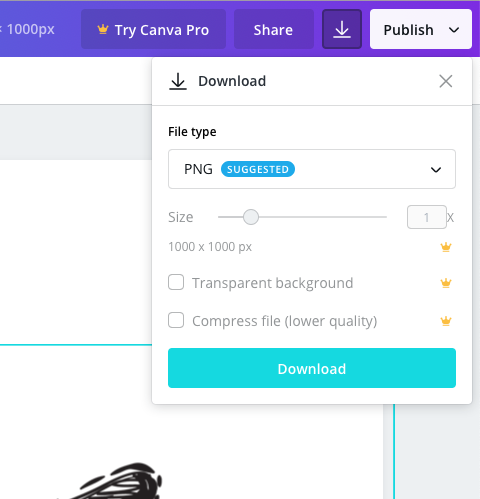Click the file type dropdown arrow
Image resolution: width=480 pixels, height=499 pixels.
[x=436, y=170]
